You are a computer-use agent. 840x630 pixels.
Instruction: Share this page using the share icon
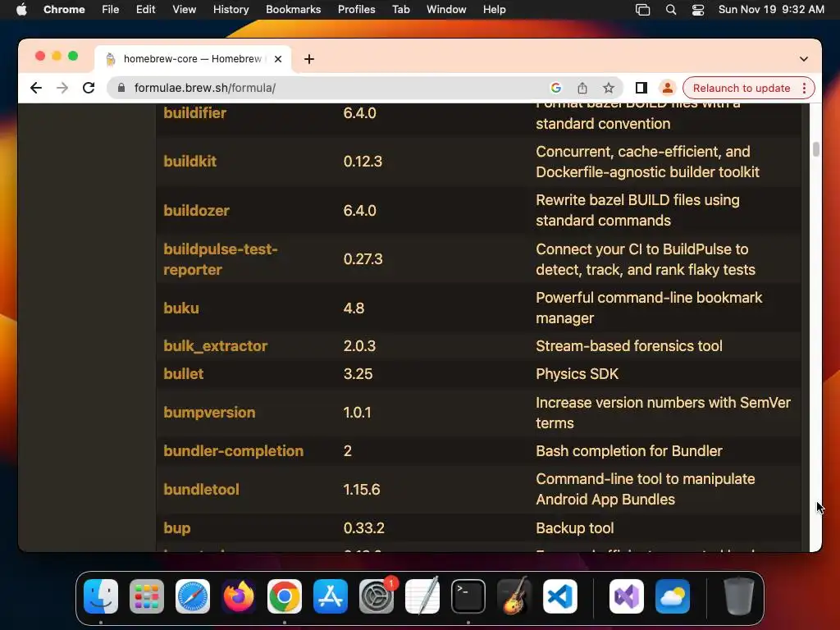click(582, 88)
